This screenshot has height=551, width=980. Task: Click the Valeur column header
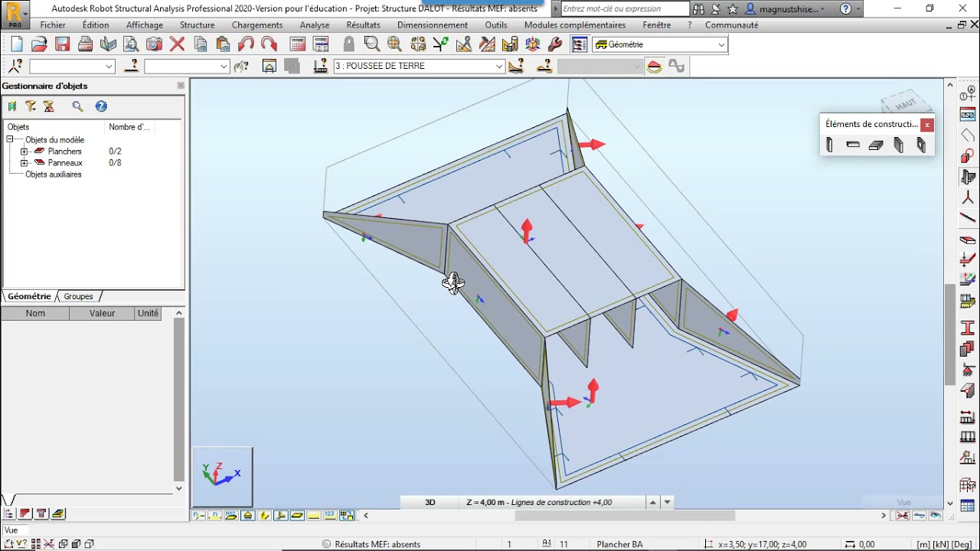point(102,313)
